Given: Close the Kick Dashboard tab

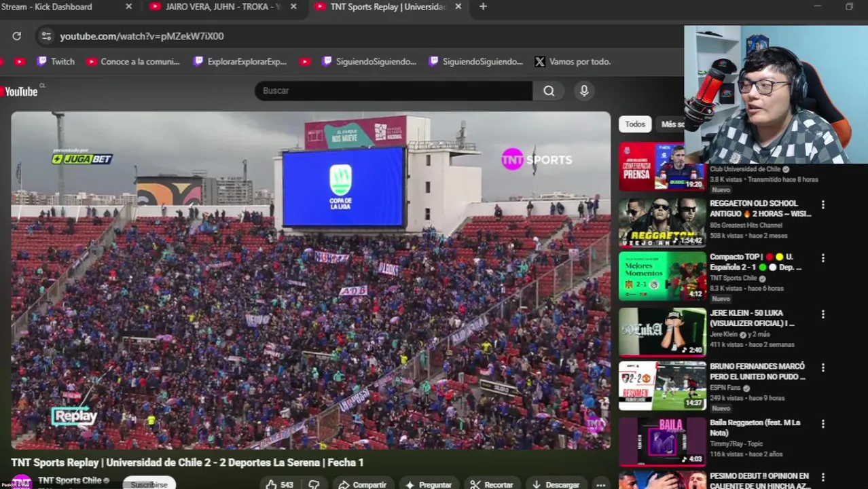Looking at the screenshot, I should (x=129, y=7).
